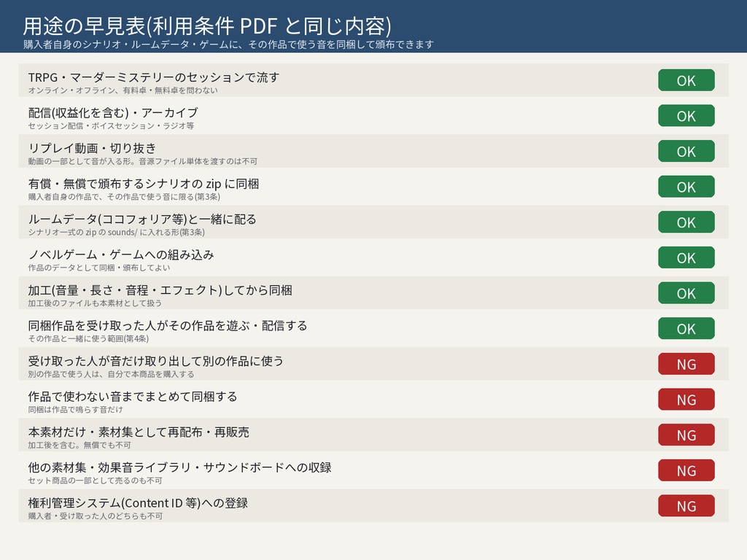Select the note "オンライン・オフライン、有料卓・無料卓を問わない"

click(x=123, y=90)
